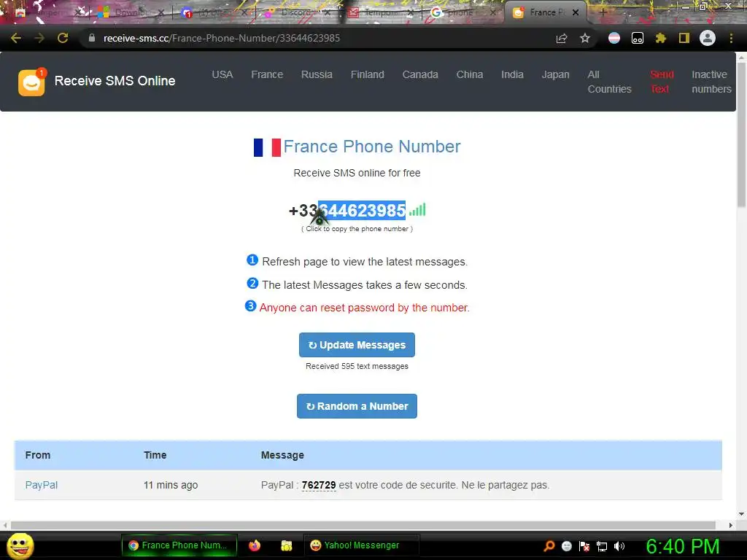Click the vertical page scrollbar thumb
The height and width of the screenshot is (560, 747).
pos(741,136)
